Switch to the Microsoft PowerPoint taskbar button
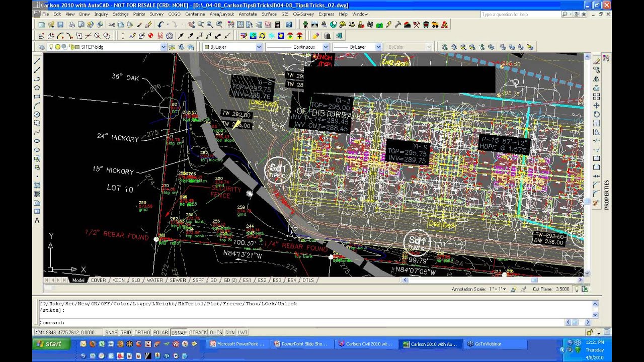644x362 pixels. point(237,344)
